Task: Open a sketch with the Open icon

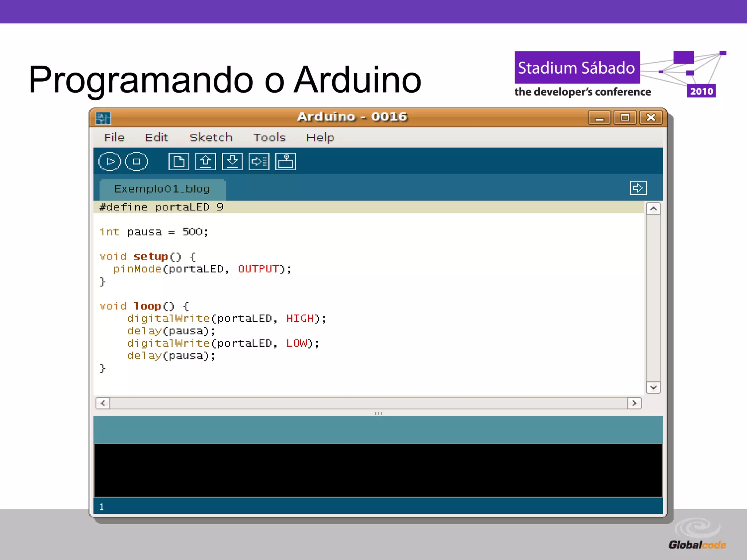Action: tap(205, 162)
